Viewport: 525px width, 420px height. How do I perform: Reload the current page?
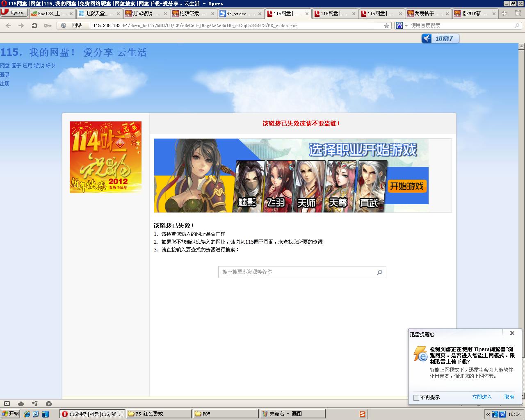(34, 25)
